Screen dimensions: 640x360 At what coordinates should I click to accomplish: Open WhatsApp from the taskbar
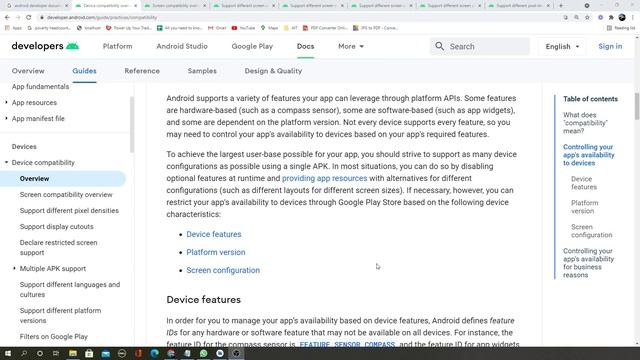[x=203, y=353]
